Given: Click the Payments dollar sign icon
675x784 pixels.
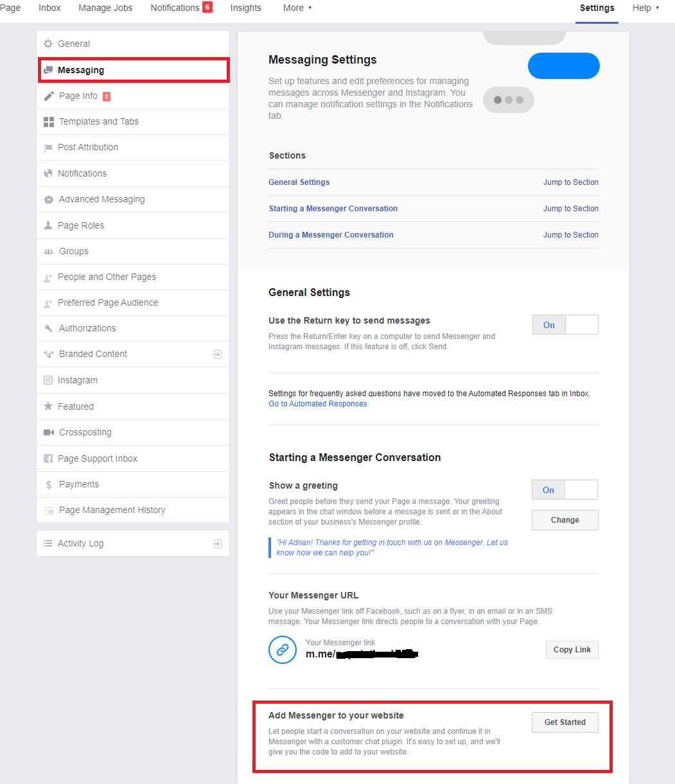Looking at the screenshot, I should click(x=48, y=485).
